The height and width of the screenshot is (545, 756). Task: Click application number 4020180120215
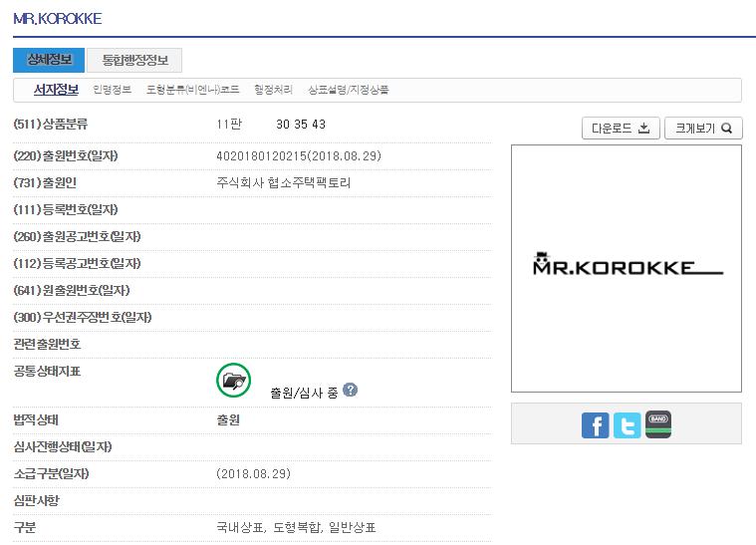point(261,156)
